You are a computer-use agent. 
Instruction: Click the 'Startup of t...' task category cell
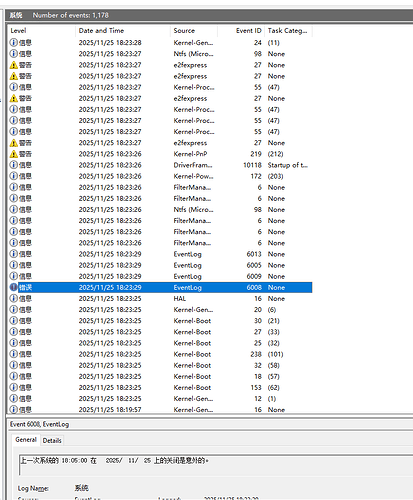click(x=288, y=165)
